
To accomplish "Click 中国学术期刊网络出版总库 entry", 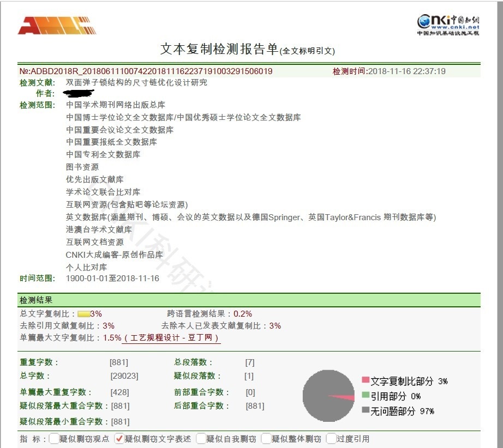I will pos(116,105).
